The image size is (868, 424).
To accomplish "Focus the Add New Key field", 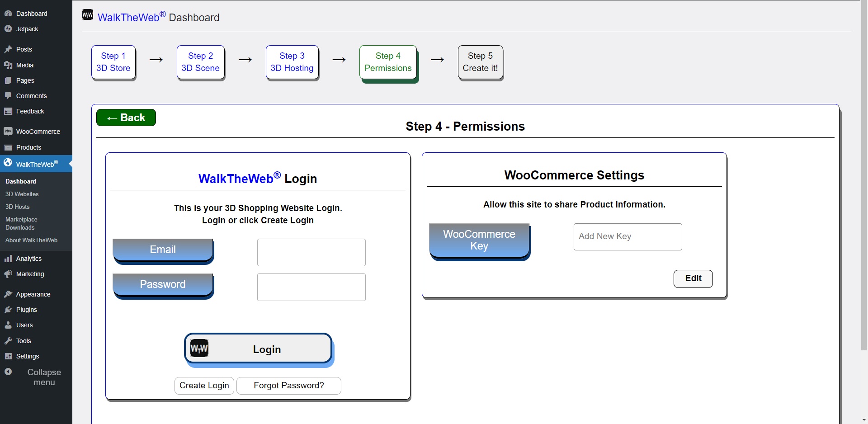I will pyautogui.click(x=628, y=237).
